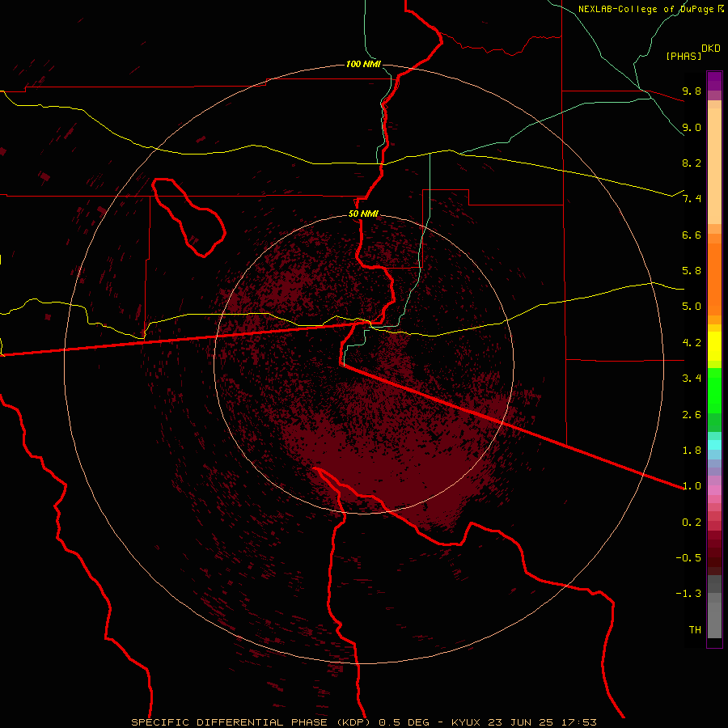Click the DKD label above the legend
The image size is (728, 728).
711,49
